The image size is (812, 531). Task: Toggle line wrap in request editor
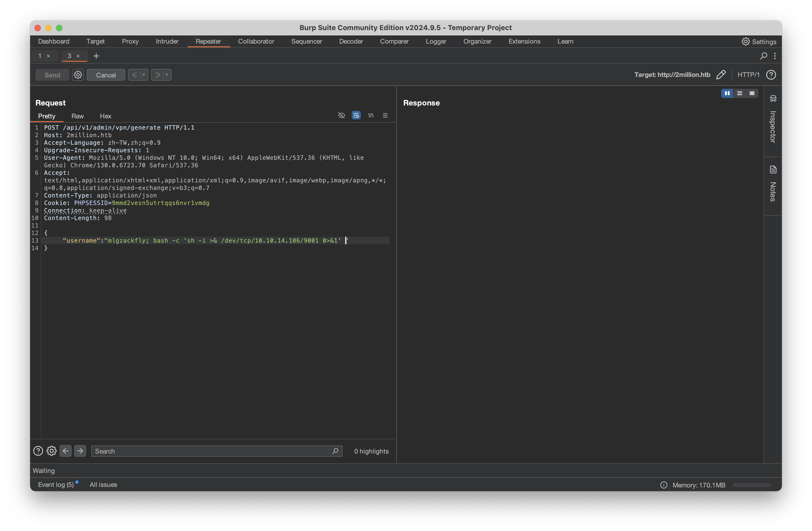[x=356, y=116]
